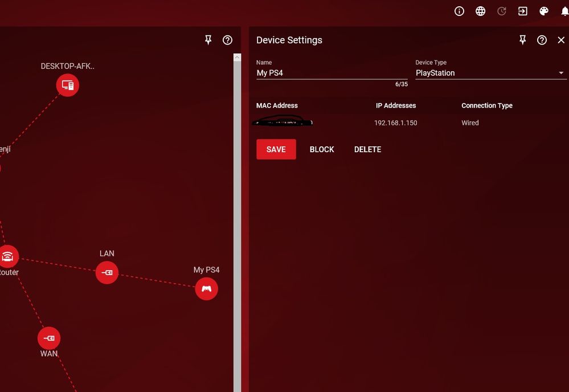The image size is (569, 392).
Task: Select the My PS4 gamepad node
Action: [206, 289]
